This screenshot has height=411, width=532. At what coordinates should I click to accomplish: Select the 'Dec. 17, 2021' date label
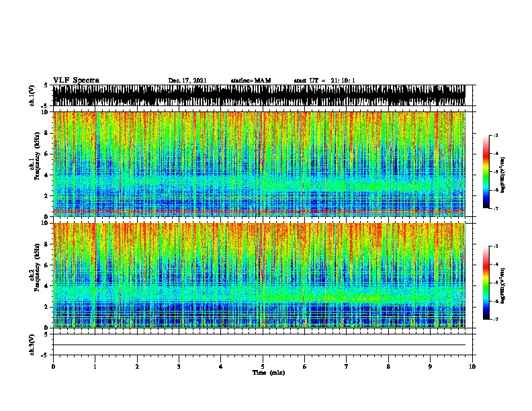pyautogui.click(x=187, y=81)
